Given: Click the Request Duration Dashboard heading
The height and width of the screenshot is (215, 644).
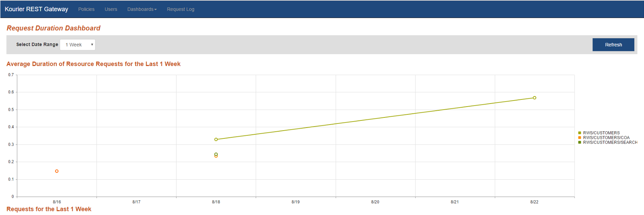Looking at the screenshot, I should (53, 28).
